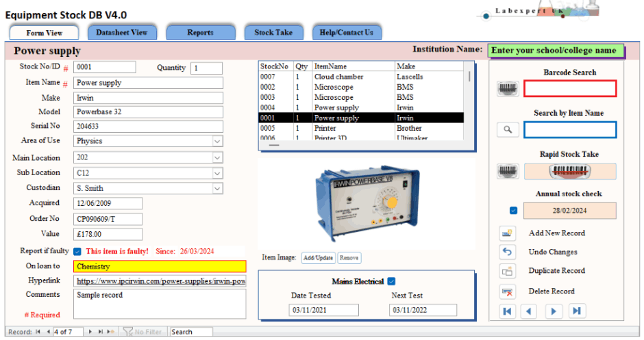The width and height of the screenshot is (644, 340).
Task: Click the Delete Record icon
Action: click(507, 291)
